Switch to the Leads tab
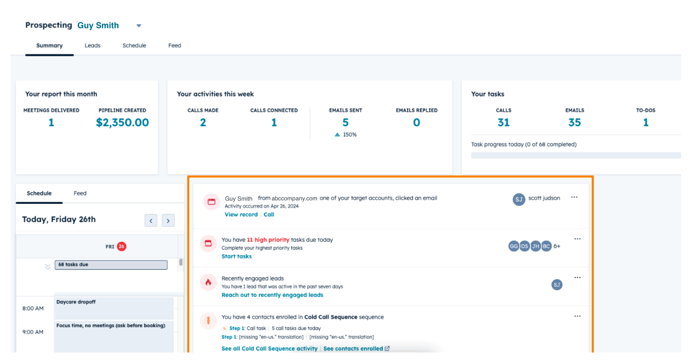 click(x=92, y=45)
